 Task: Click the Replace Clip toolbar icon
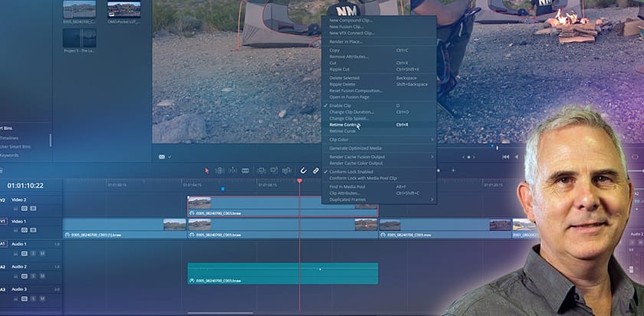tap(287, 170)
